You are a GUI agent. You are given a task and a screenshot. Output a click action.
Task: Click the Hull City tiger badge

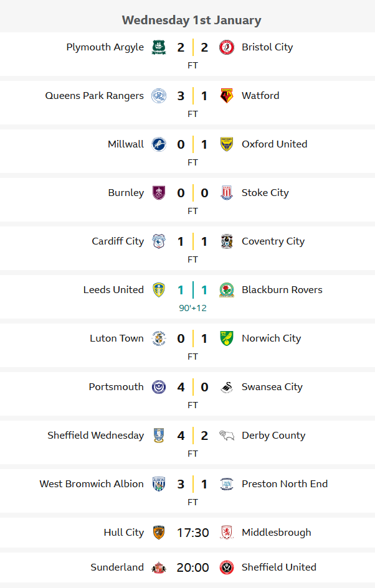(159, 533)
